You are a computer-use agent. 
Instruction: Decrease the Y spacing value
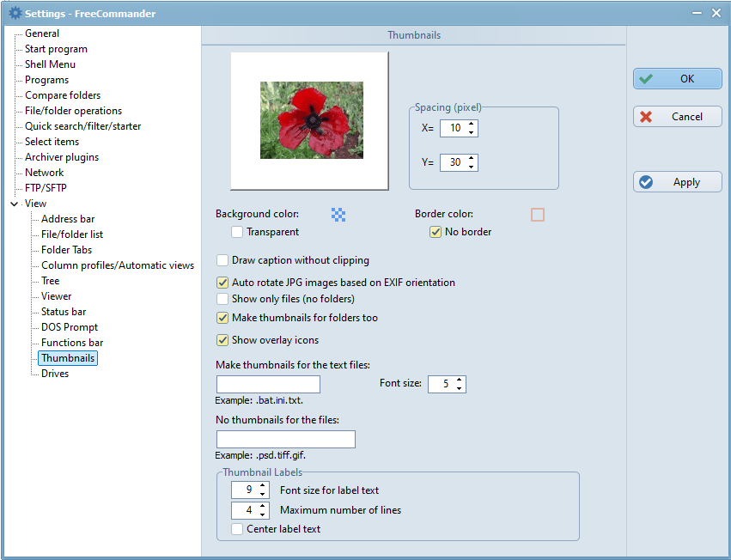(x=472, y=167)
